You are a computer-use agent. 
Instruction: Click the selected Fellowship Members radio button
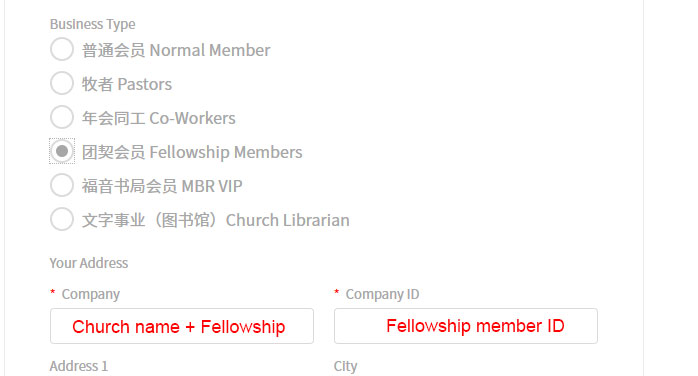[x=62, y=151]
